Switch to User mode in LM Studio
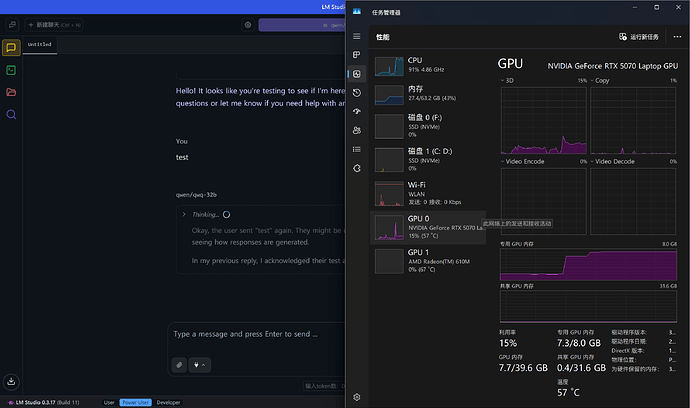Screen dimensions: 690x408 point(109,402)
